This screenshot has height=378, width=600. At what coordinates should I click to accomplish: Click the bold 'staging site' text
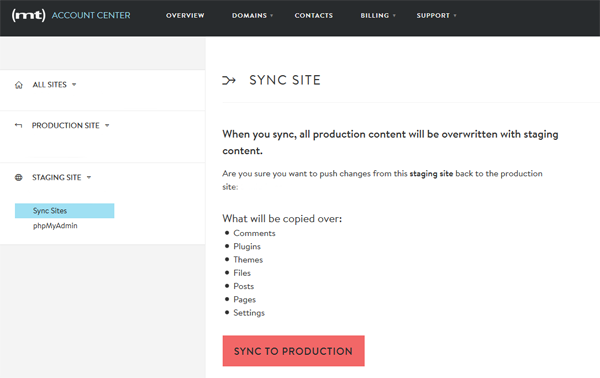(431, 174)
